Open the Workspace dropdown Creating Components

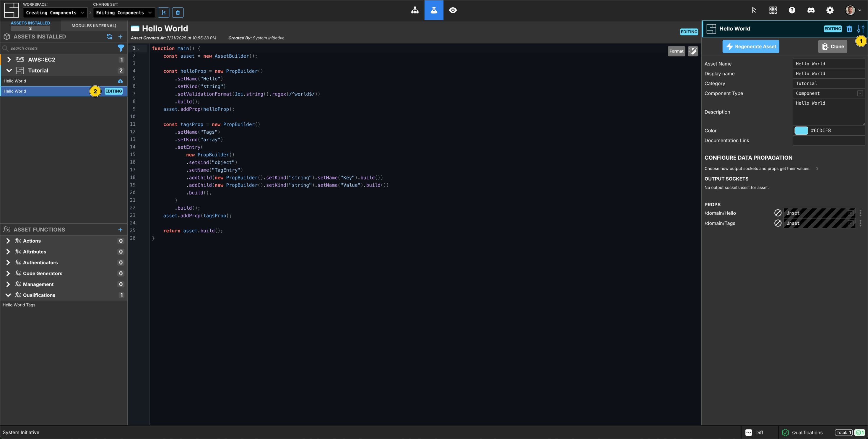(x=55, y=13)
